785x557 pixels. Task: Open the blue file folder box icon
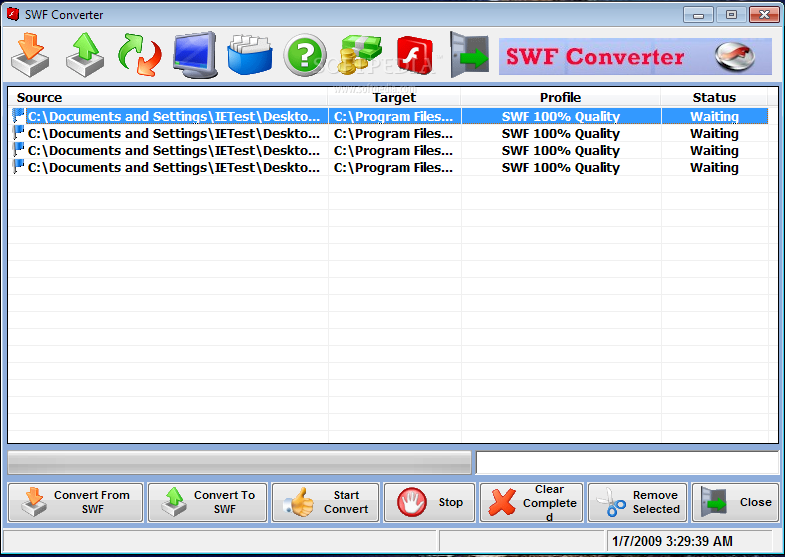pyautogui.click(x=250, y=55)
